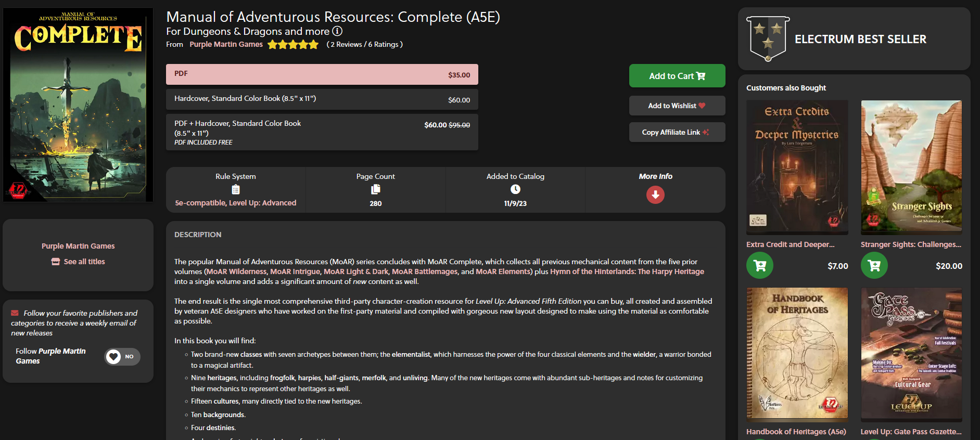This screenshot has width=980, height=440.
Task: Click the Add to Cart button
Action: point(677,76)
